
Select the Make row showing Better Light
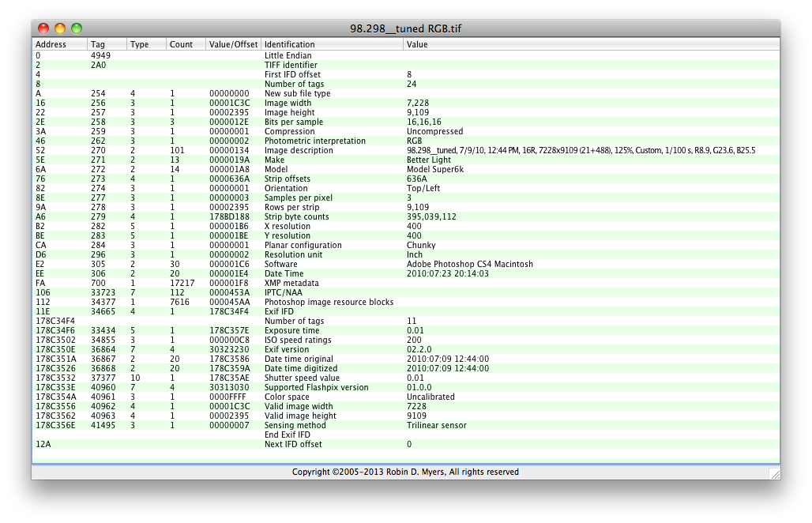[x=316, y=160]
